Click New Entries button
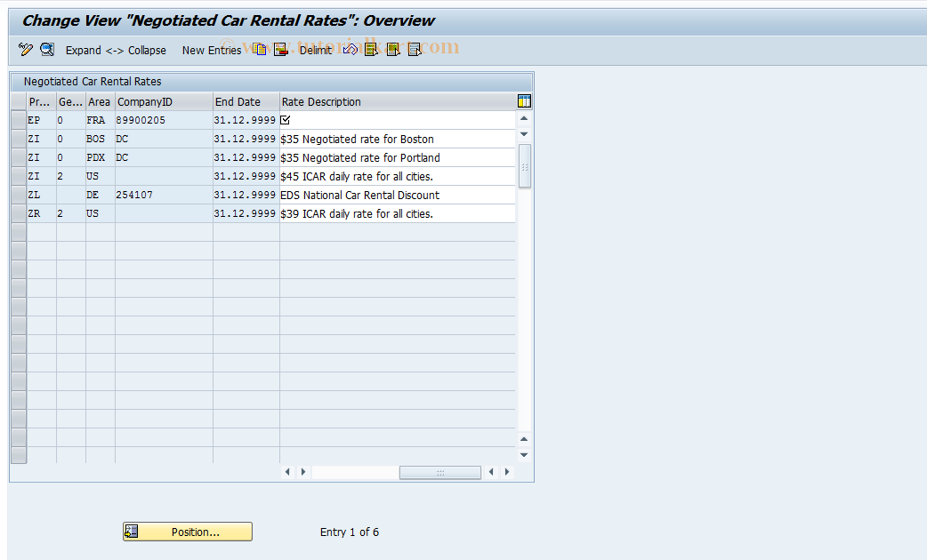 point(212,50)
